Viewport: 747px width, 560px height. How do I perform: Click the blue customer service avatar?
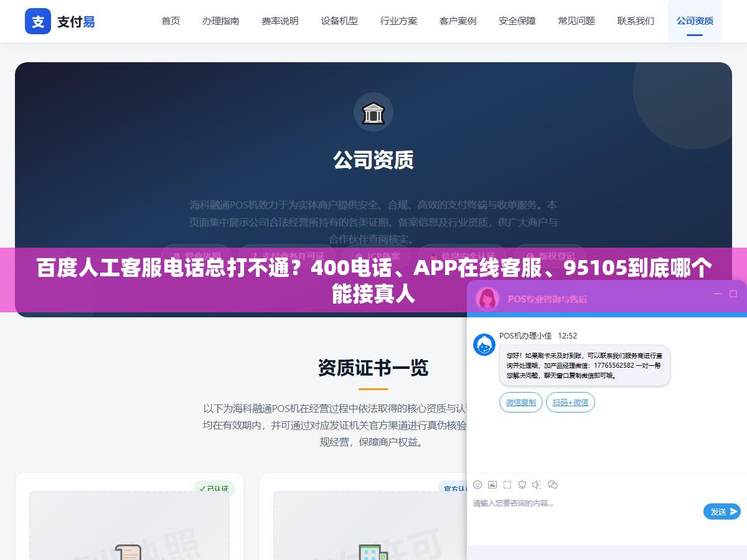(x=484, y=345)
